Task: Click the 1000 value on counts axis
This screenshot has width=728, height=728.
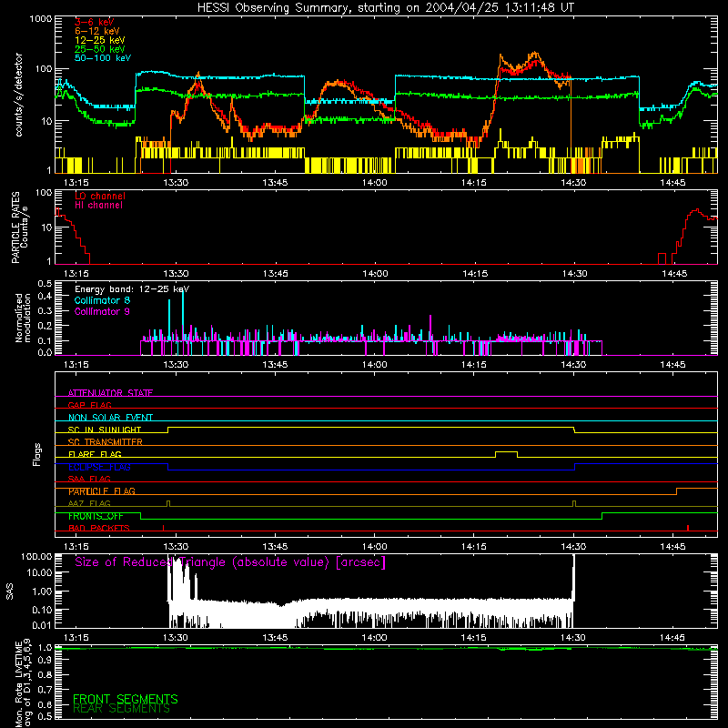Action: pyautogui.click(x=40, y=19)
